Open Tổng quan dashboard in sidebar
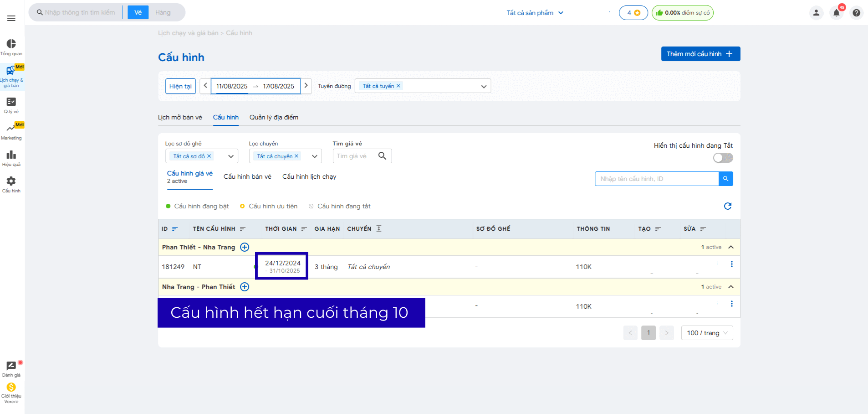Image resolution: width=868 pixels, height=414 pixels. 11,47
